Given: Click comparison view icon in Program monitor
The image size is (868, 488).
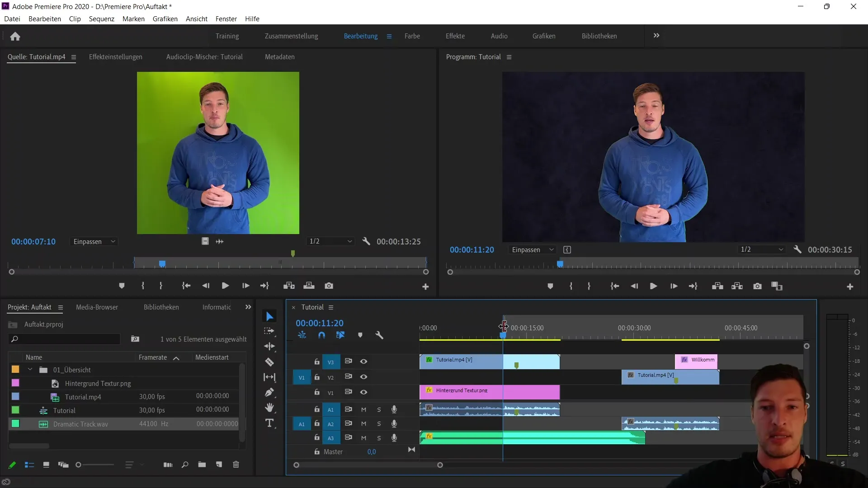Looking at the screenshot, I should pos(777,286).
